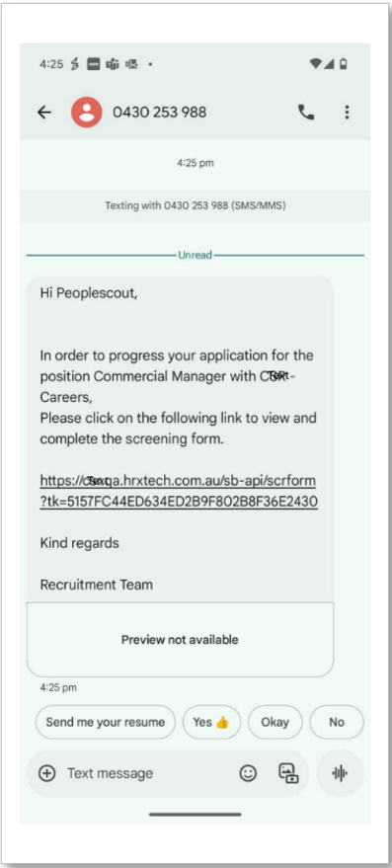Tap the plus icon to add attachments
The height and width of the screenshot is (868, 392).
(x=47, y=773)
